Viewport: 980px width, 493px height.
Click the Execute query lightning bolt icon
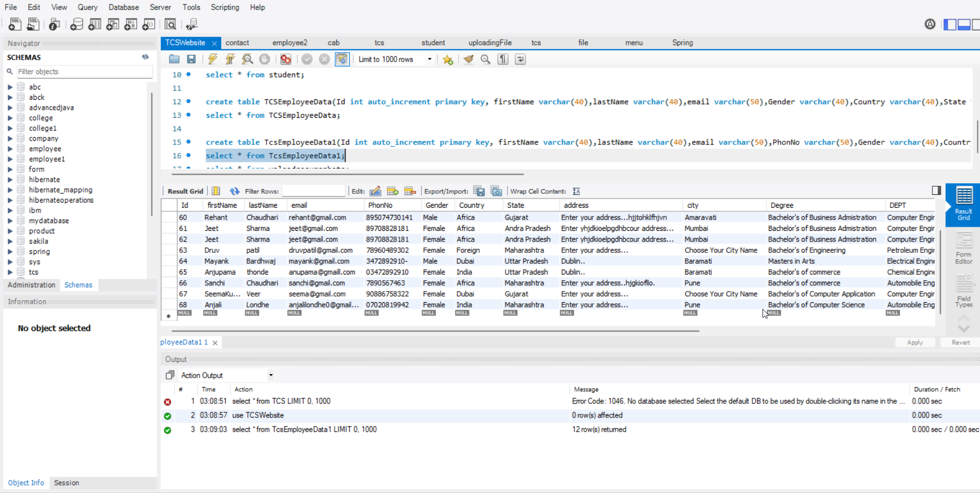tap(212, 59)
